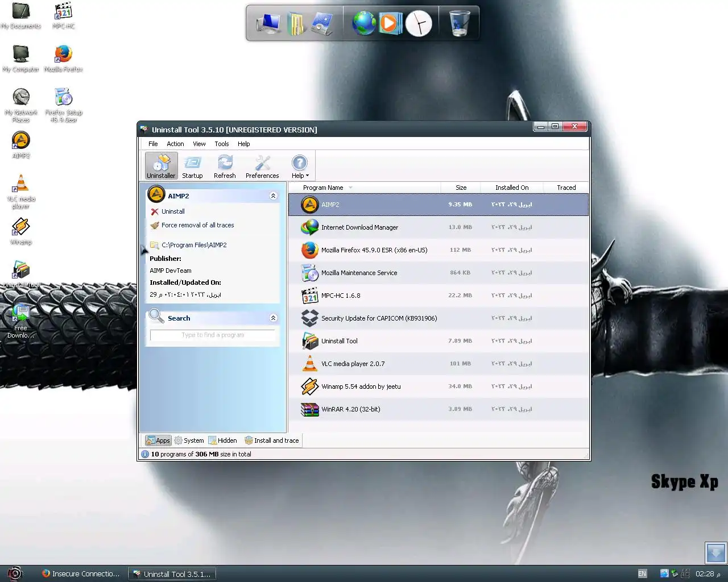This screenshot has width=728, height=582.
Task: Open the Help menu in menu bar
Action: [244, 144]
